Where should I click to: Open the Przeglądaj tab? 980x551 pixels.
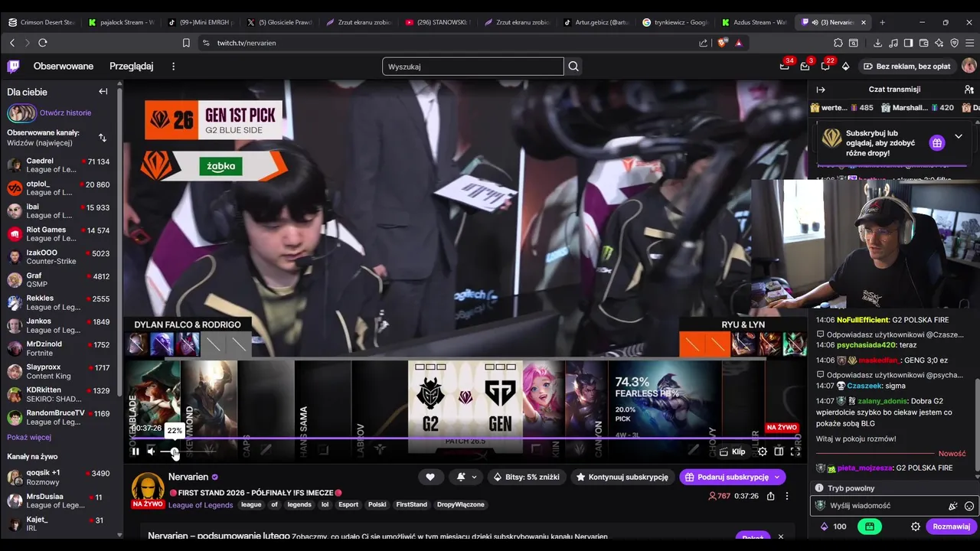[132, 67]
